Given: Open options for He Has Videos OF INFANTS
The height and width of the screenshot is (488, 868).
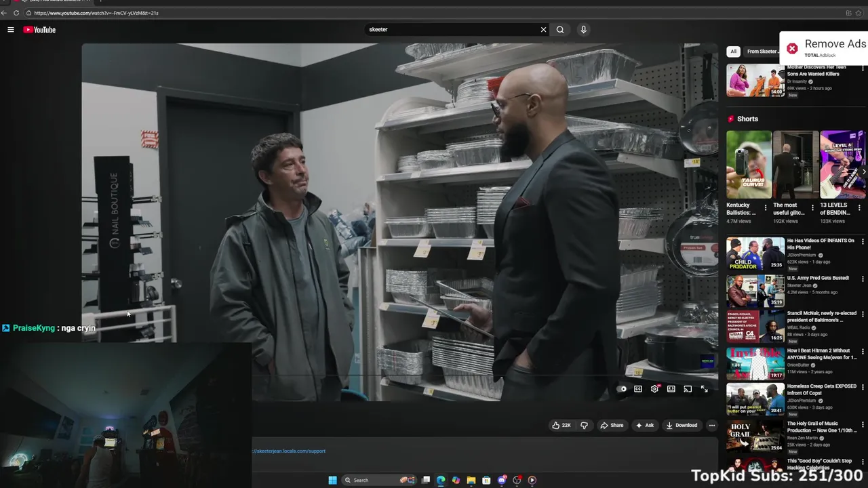Looking at the screenshot, I should [863, 241].
